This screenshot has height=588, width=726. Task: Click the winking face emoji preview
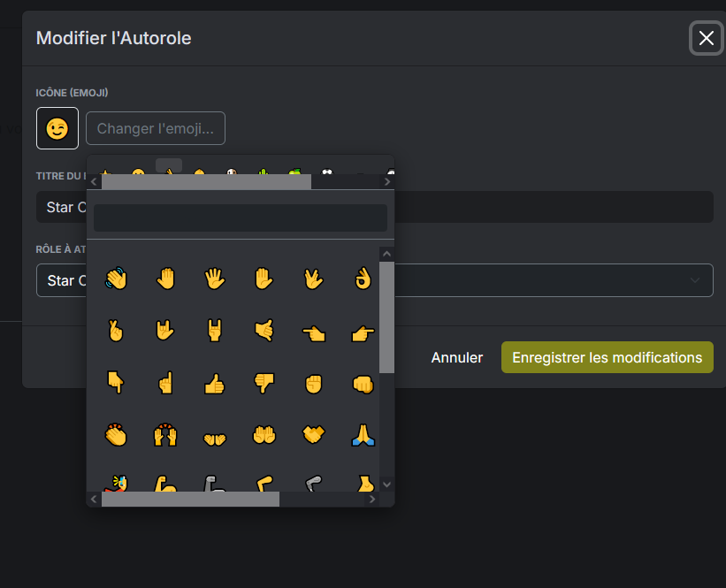click(57, 128)
